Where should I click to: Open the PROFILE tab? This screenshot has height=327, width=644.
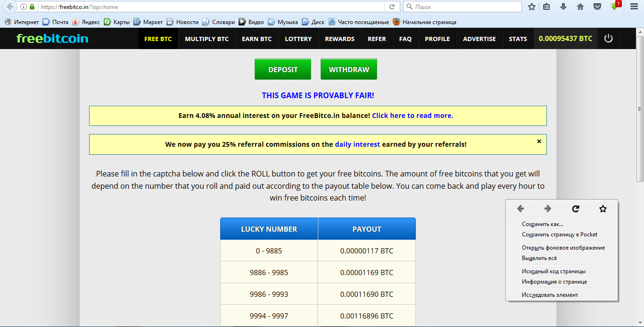(437, 39)
